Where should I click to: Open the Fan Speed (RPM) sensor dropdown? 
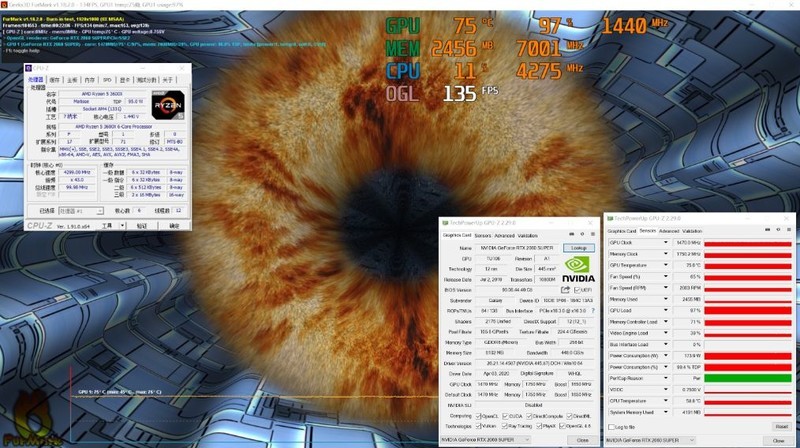click(665, 288)
